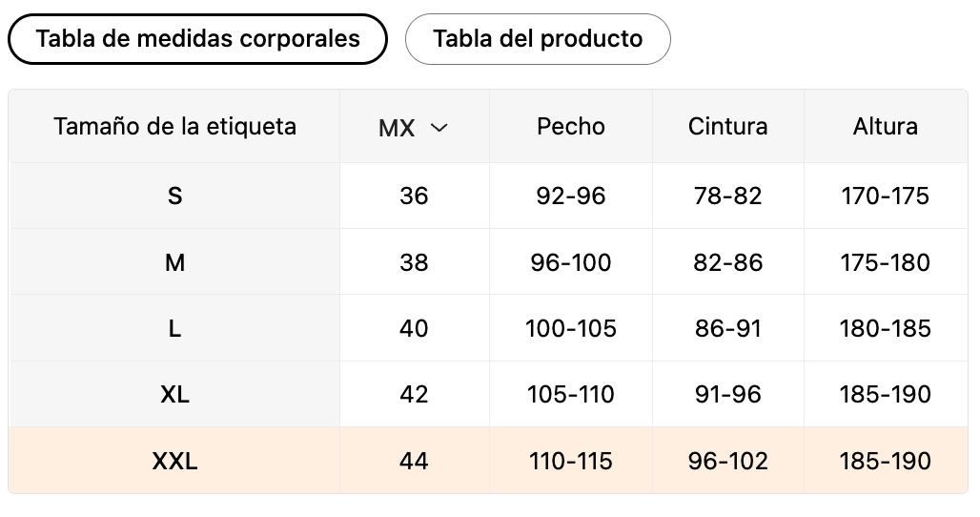Select the Tabla de medidas corporales tab

point(197,39)
